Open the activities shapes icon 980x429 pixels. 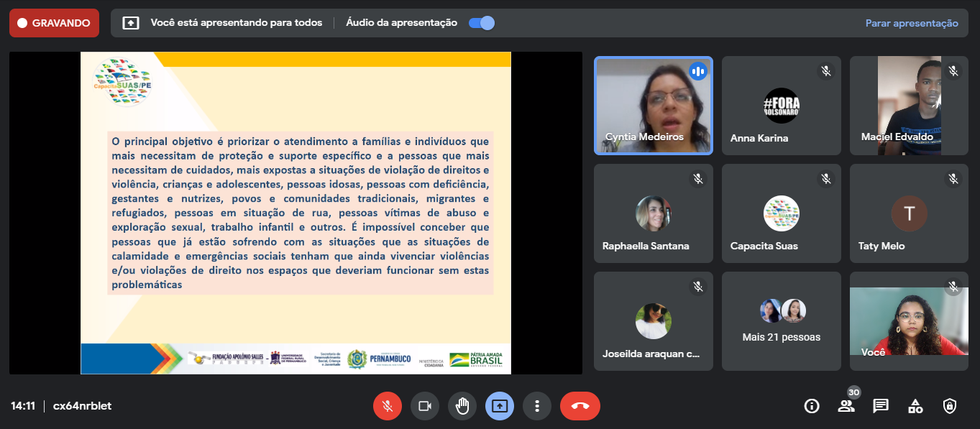[915, 406]
